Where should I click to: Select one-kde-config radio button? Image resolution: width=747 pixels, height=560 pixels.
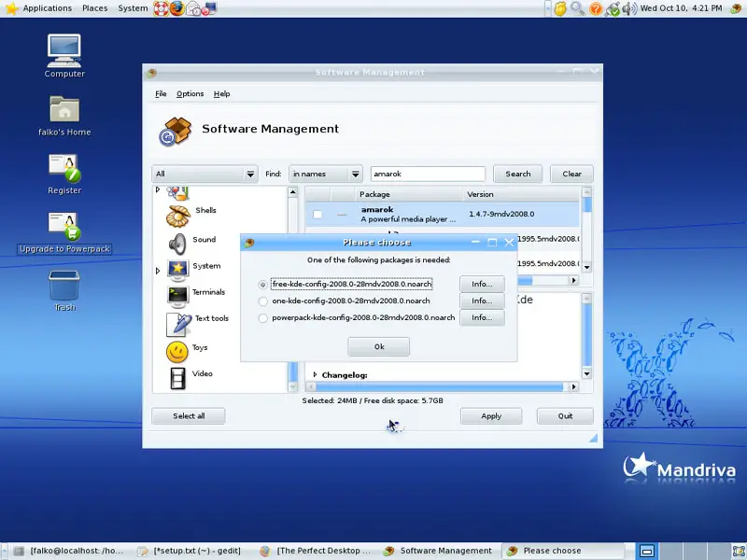262,301
